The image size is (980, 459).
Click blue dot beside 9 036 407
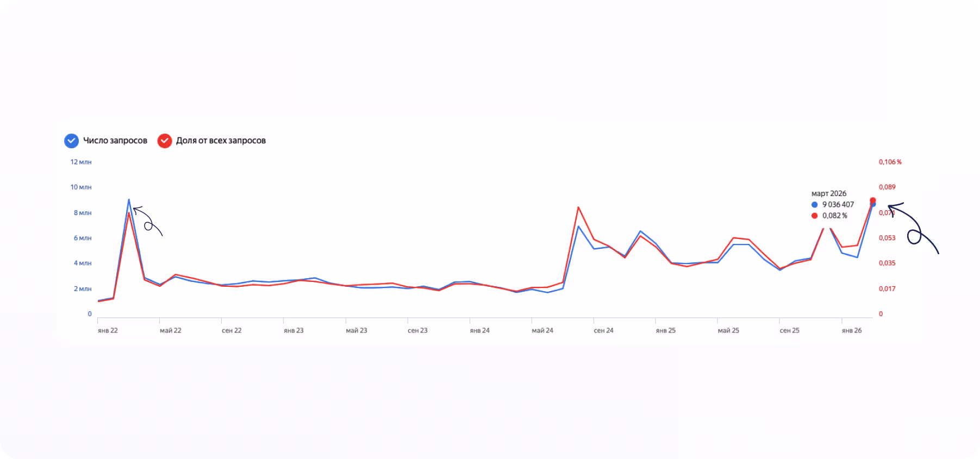[x=815, y=205]
